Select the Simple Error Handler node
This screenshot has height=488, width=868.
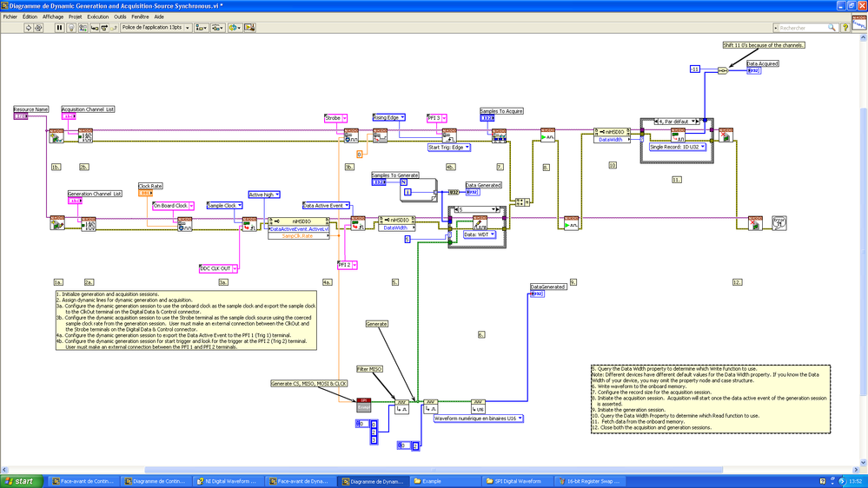(x=779, y=223)
